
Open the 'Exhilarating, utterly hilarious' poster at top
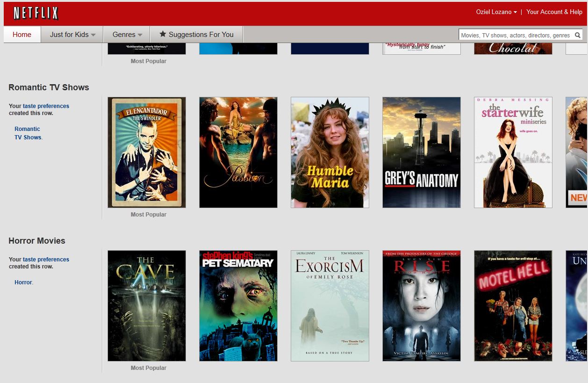click(x=147, y=49)
